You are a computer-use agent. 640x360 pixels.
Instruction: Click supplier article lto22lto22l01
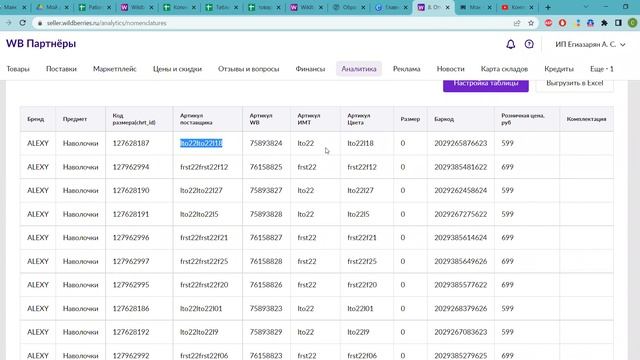[201, 309]
